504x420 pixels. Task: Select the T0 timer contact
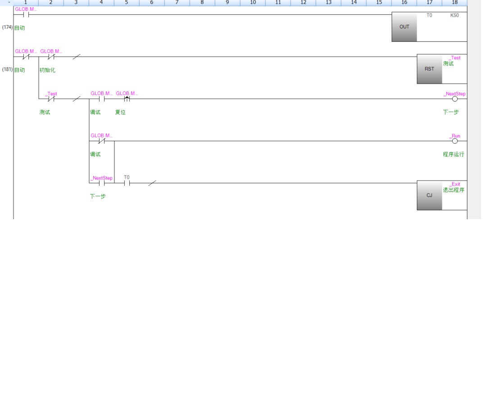coord(127,183)
